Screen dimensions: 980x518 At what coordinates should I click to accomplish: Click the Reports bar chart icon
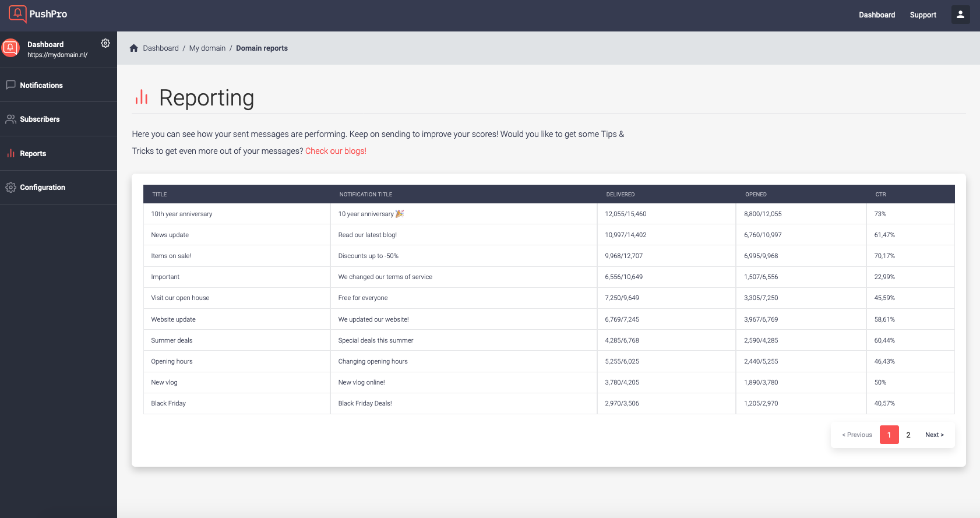10,153
